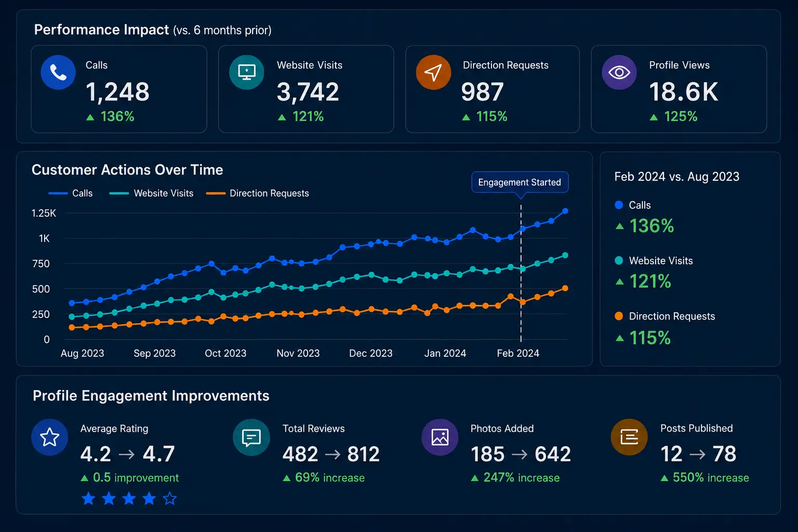Viewport: 798px width, 532px height.
Task: Click the Oct 2023 axis label
Action: click(225, 353)
